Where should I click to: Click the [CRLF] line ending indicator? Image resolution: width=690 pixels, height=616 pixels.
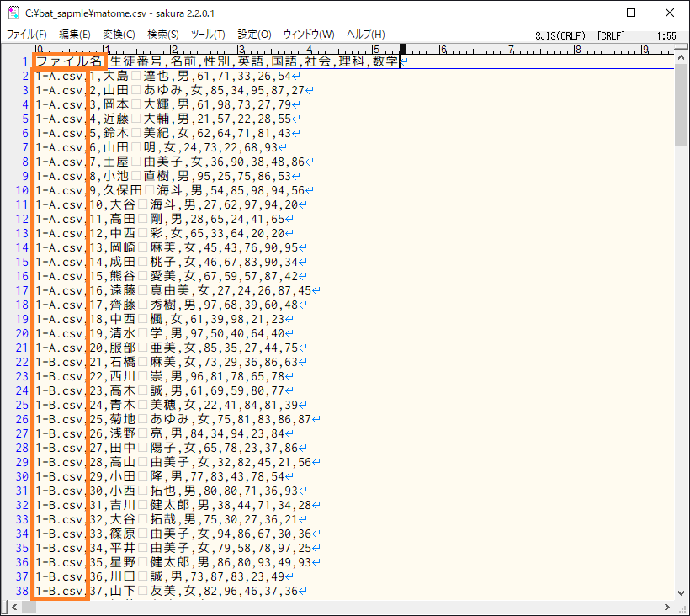point(610,36)
